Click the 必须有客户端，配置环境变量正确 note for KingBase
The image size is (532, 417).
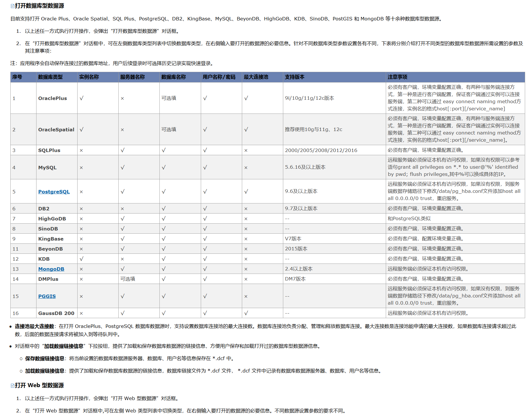tap(455, 239)
